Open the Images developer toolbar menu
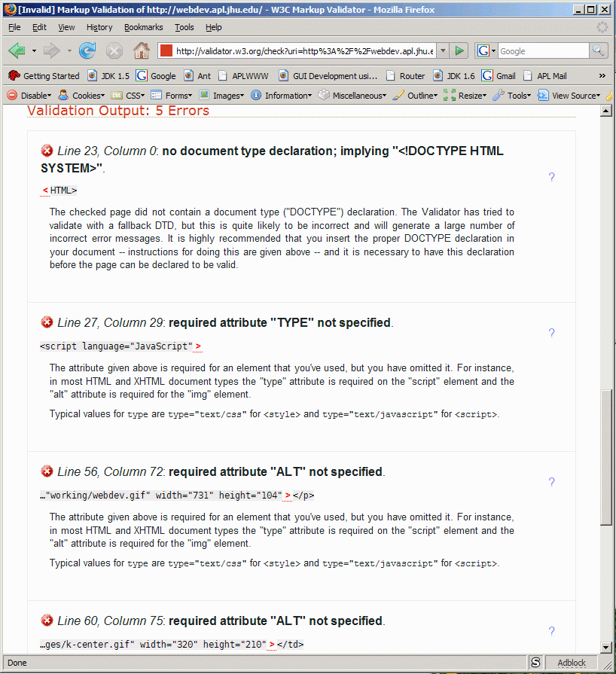Image resolution: width=616 pixels, height=674 pixels. point(221,96)
